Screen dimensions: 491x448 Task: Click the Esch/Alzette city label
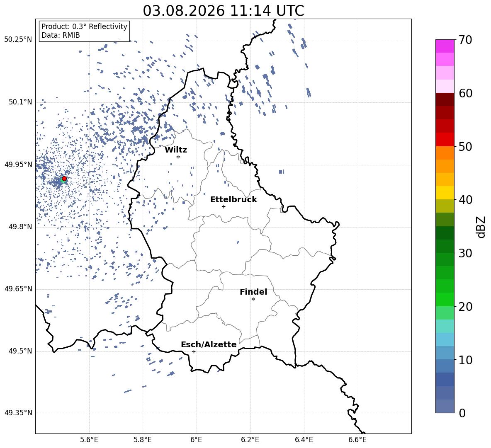(x=209, y=344)
